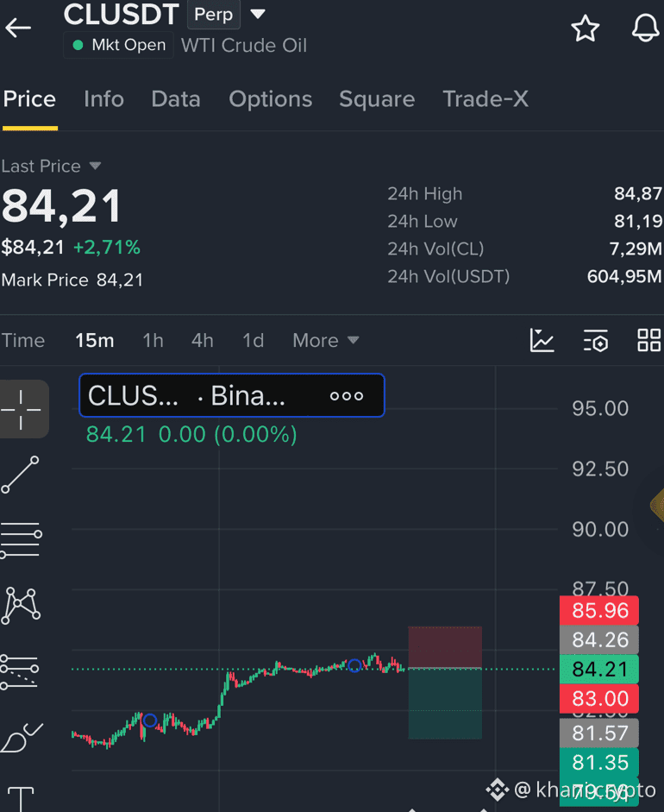Click the 84.26 gray price label

[599, 640]
